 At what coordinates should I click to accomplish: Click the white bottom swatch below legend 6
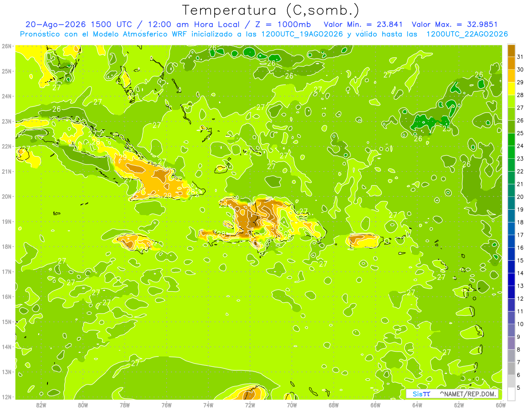pos(511,394)
